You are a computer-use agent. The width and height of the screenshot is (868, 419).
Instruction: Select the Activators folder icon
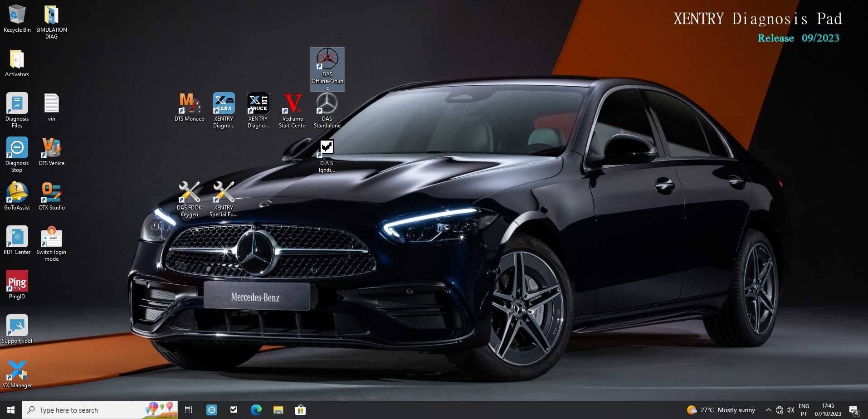[17, 63]
